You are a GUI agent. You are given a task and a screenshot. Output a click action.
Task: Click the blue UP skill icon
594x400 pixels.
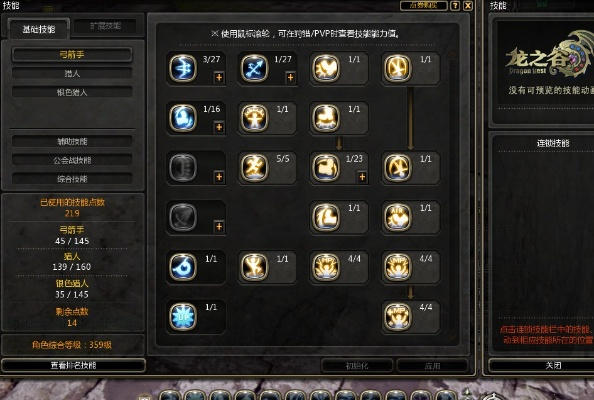click(x=183, y=316)
